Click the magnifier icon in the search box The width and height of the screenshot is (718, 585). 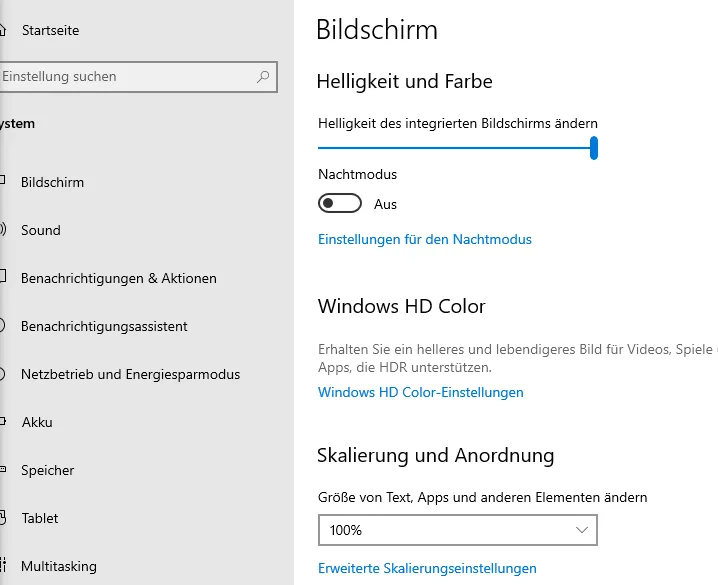263,76
